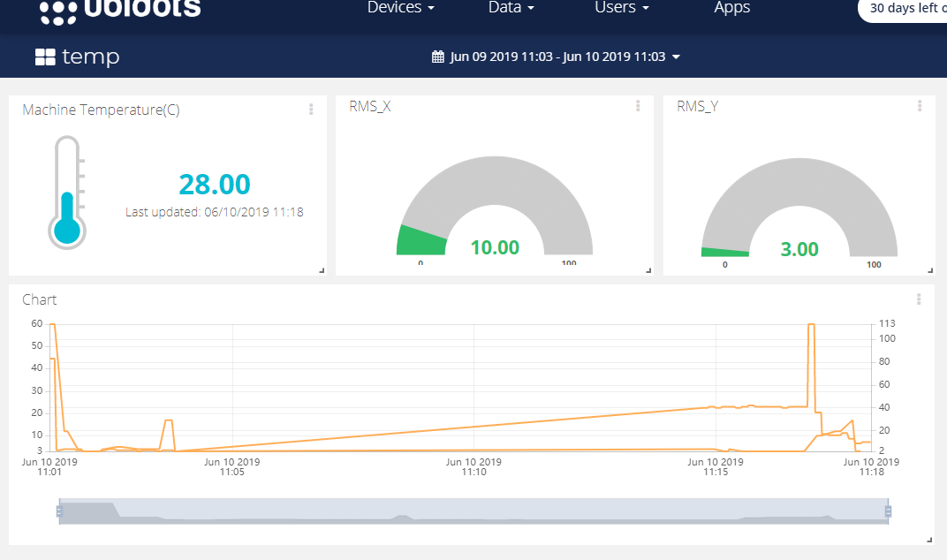Open the dashboard grid icon beside temp
Viewport: 947px width, 560px height.
coord(45,57)
